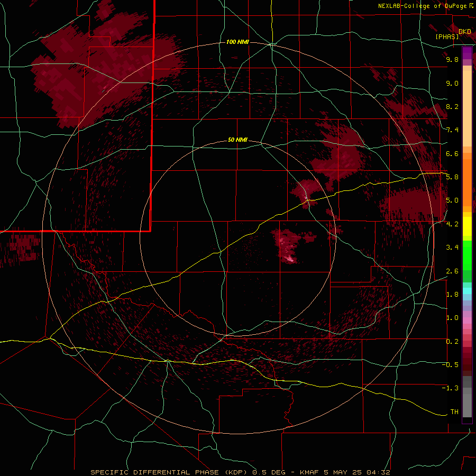Screen dimensions: 476x476
Task: Click the 2.6 scale value
Action: point(452,271)
